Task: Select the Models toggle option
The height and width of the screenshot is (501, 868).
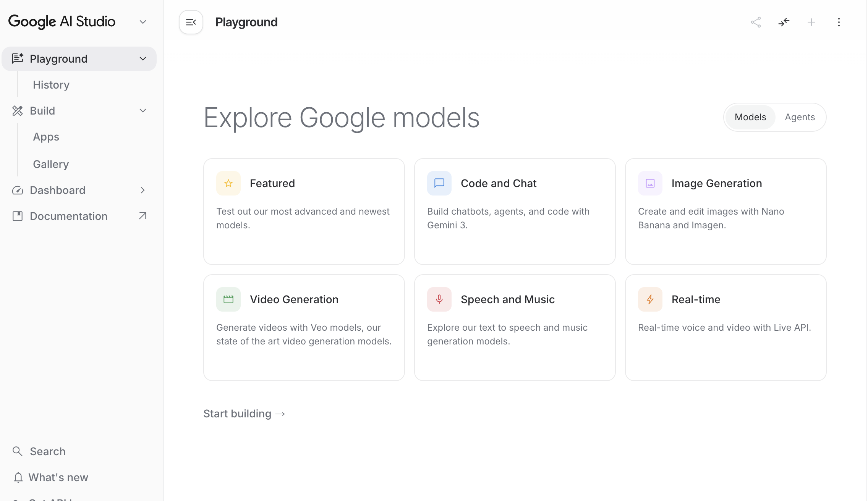Action: 750,117
